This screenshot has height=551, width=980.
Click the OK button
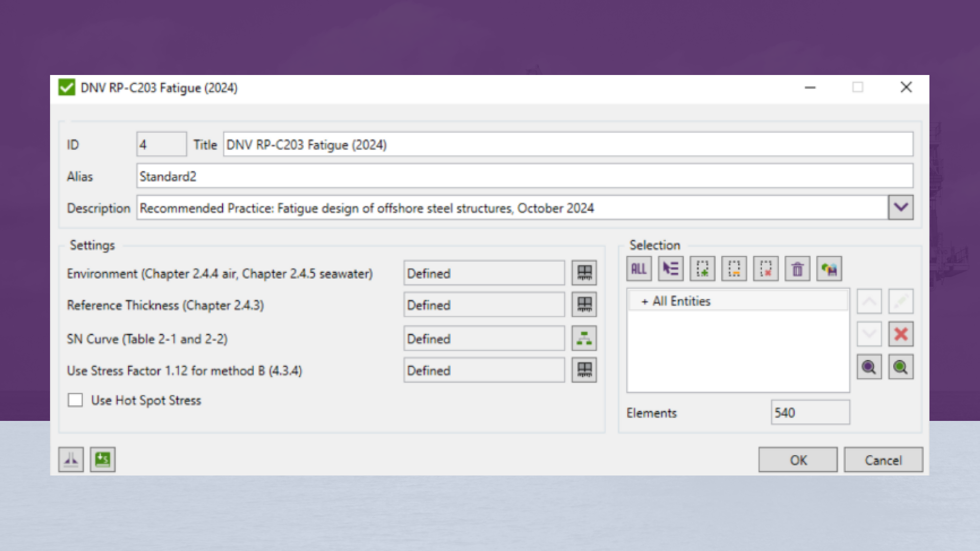[x=798, y=460]
